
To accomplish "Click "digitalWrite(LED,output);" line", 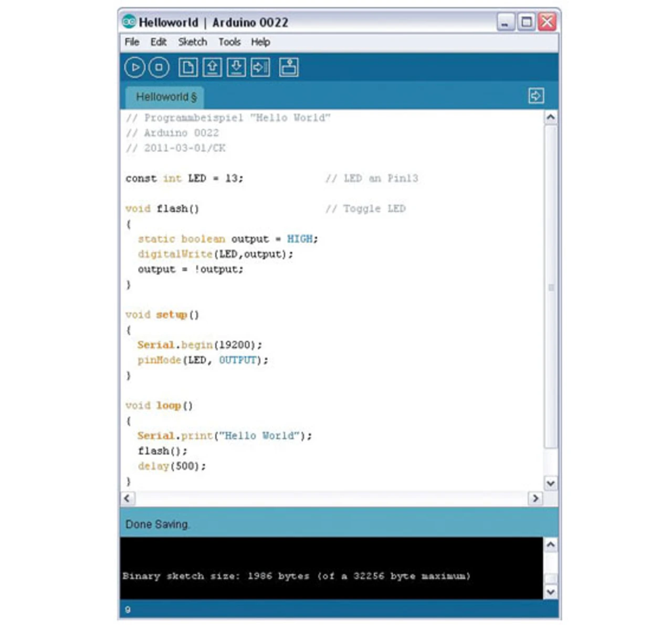I will [x=215, y=254].
